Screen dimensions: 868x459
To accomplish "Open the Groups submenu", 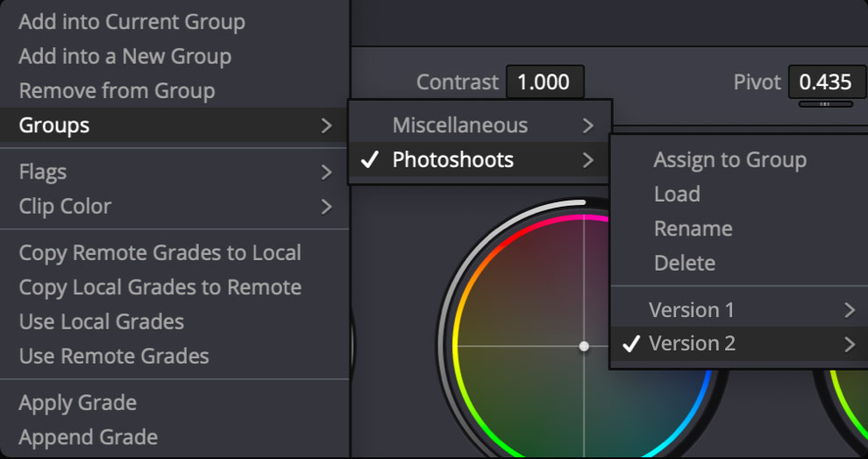I will [174, 125].
